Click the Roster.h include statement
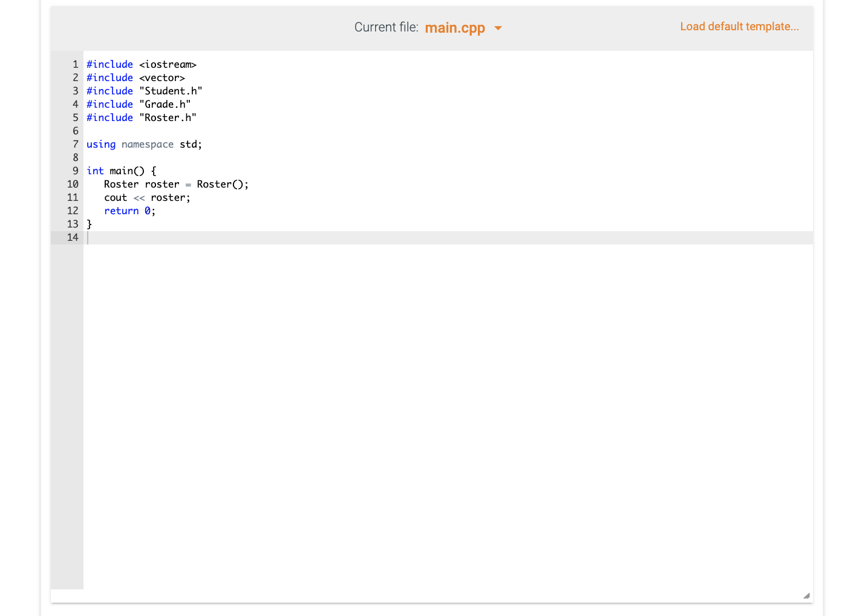Viewport: 859px width, 616px height. click(x=141, y=117)
